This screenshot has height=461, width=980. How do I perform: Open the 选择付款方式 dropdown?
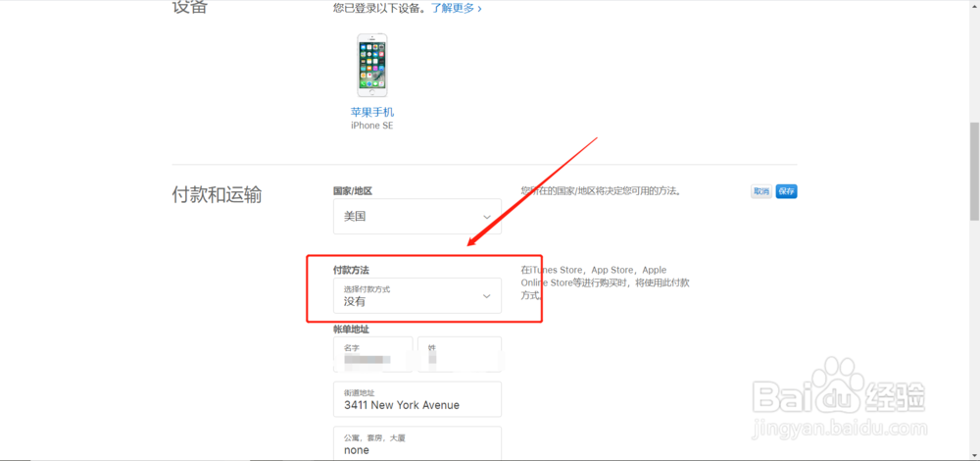417,295
